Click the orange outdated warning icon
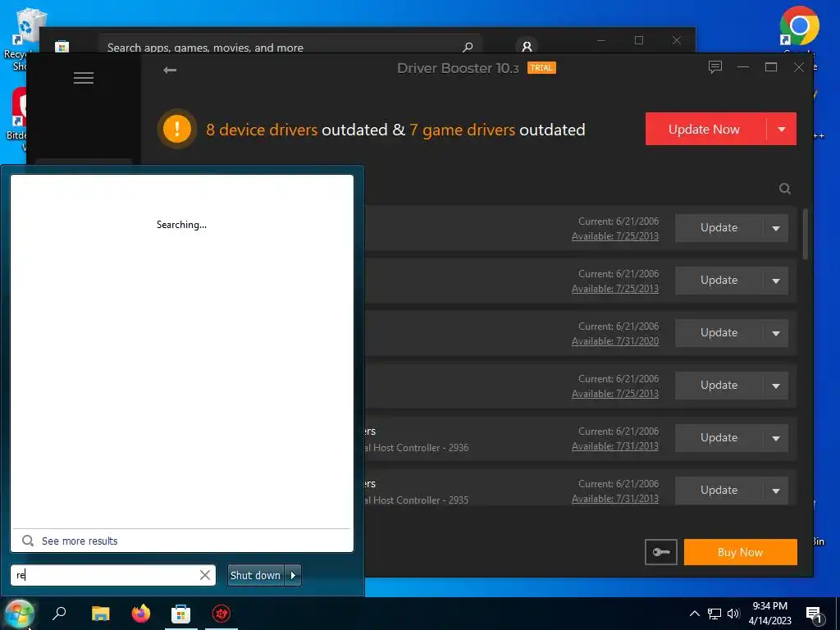 177,129
